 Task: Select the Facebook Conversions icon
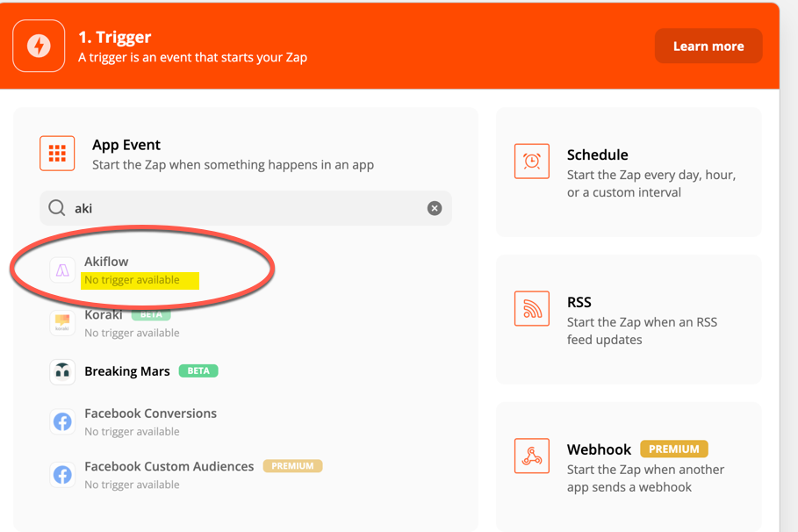pos(62,421)
